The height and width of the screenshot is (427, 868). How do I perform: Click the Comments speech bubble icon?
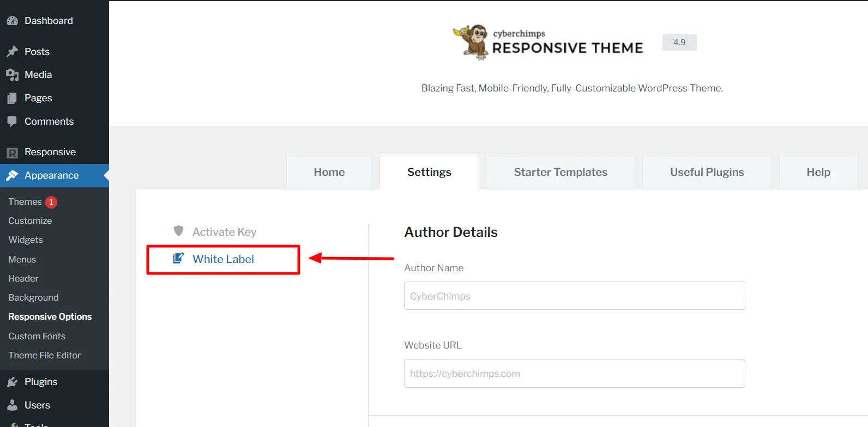(12, 121)
